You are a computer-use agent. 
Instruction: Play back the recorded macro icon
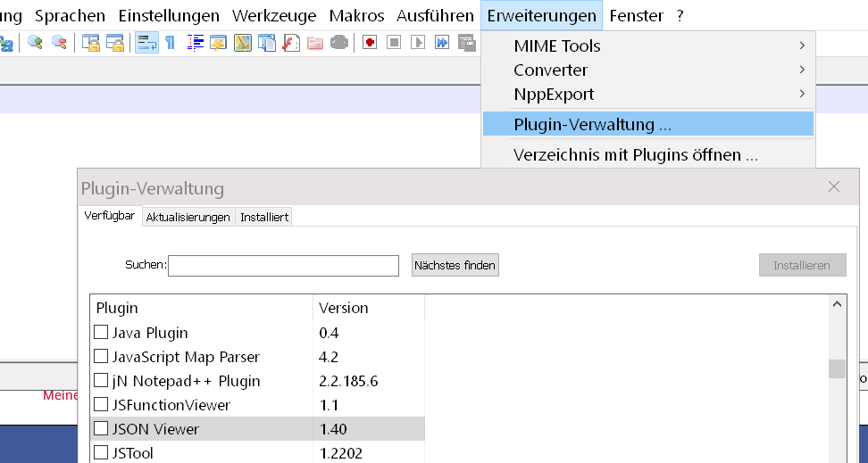click(x=418, y=42)
